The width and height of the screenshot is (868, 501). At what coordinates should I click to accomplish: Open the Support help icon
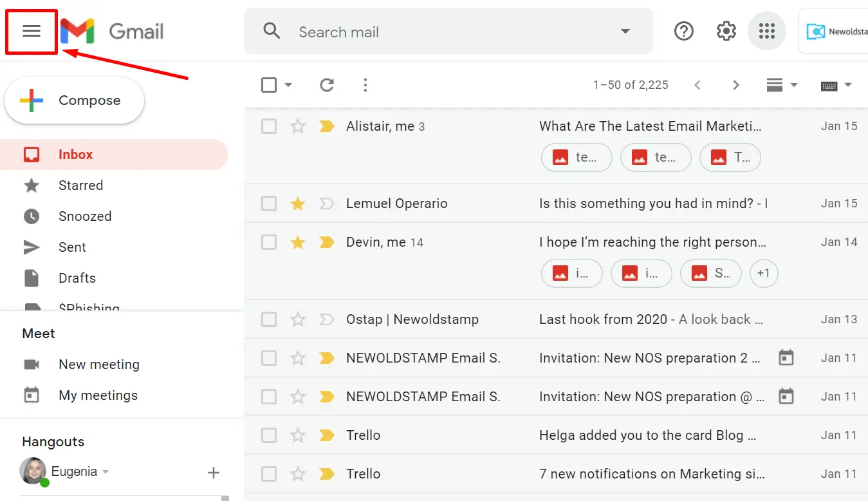684,31
